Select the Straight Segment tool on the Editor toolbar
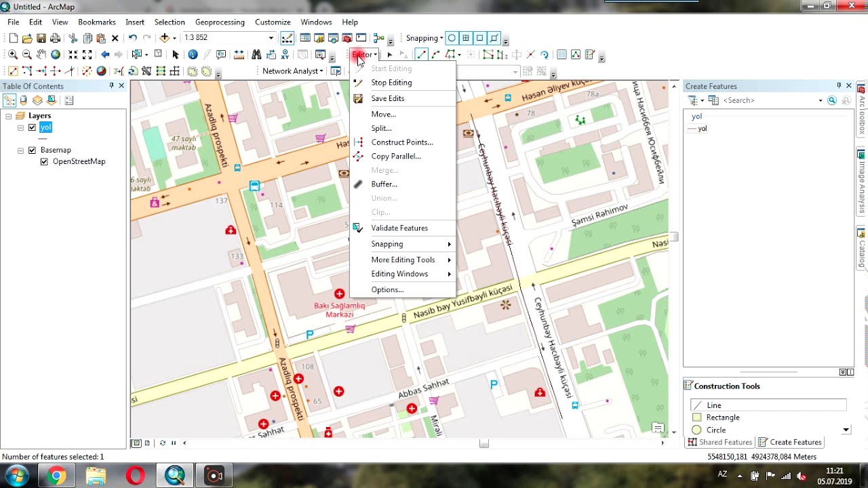The width and height of the screenshot is (868, 488). [422, 54]
